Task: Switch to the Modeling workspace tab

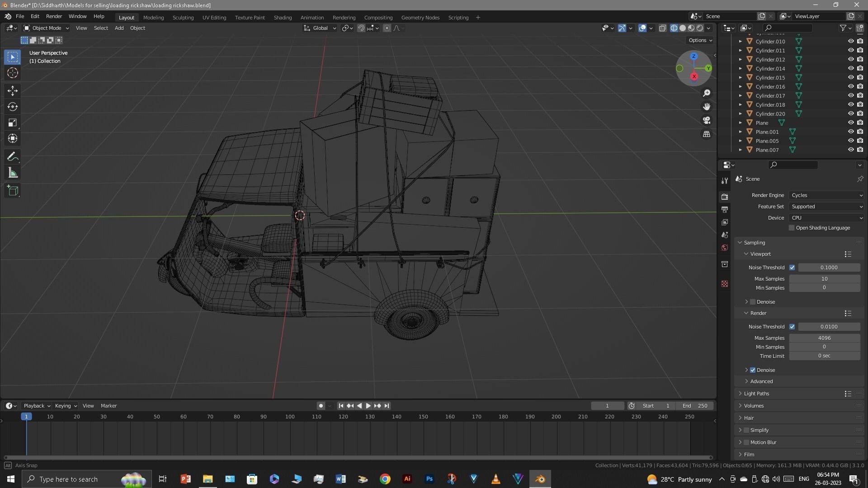Action: pyautogui.click(x=153, y=17)
